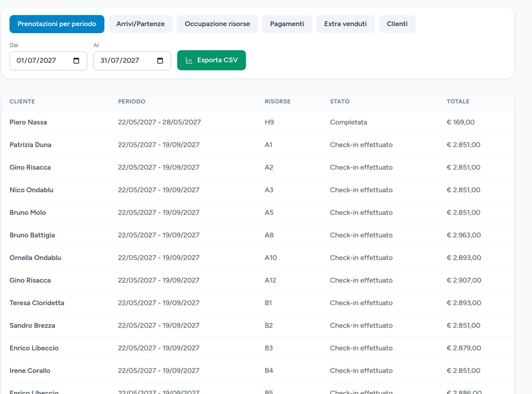Screen dimensions: 532x394
Task: Open calendar picker in Al date field
Action: click(x=160, y=60)
